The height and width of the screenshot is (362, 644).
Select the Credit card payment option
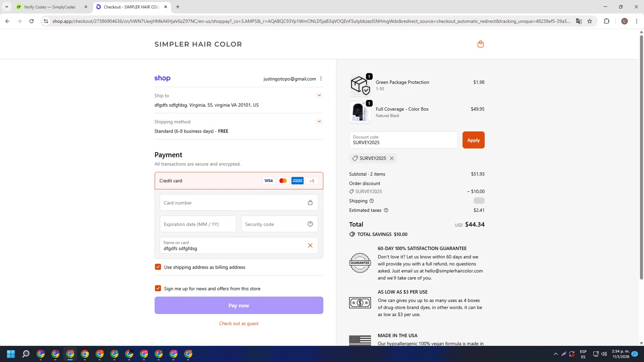tap(239, 181)
